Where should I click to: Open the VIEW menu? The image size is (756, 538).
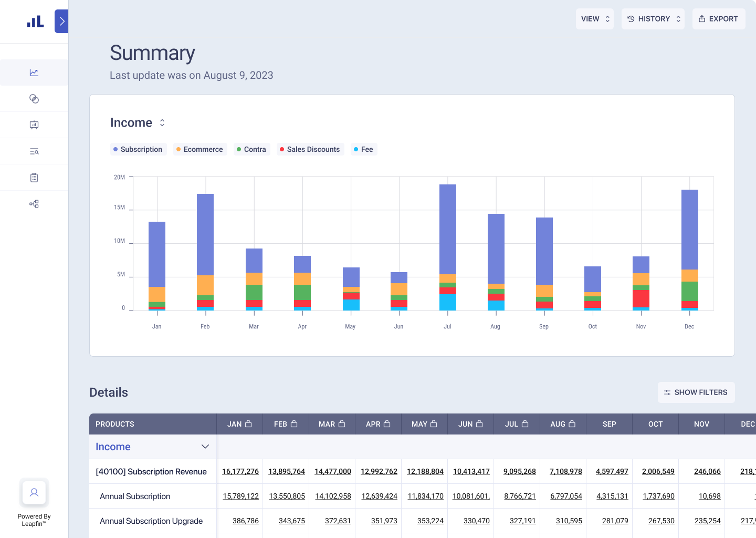click(594, 18)
